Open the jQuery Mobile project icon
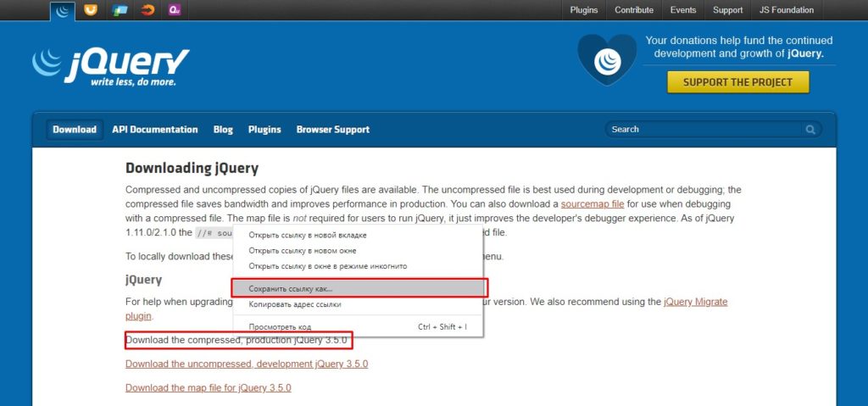The width and height of the screenshot is (868, 406). pyautogui.click(x=119, y=10)
